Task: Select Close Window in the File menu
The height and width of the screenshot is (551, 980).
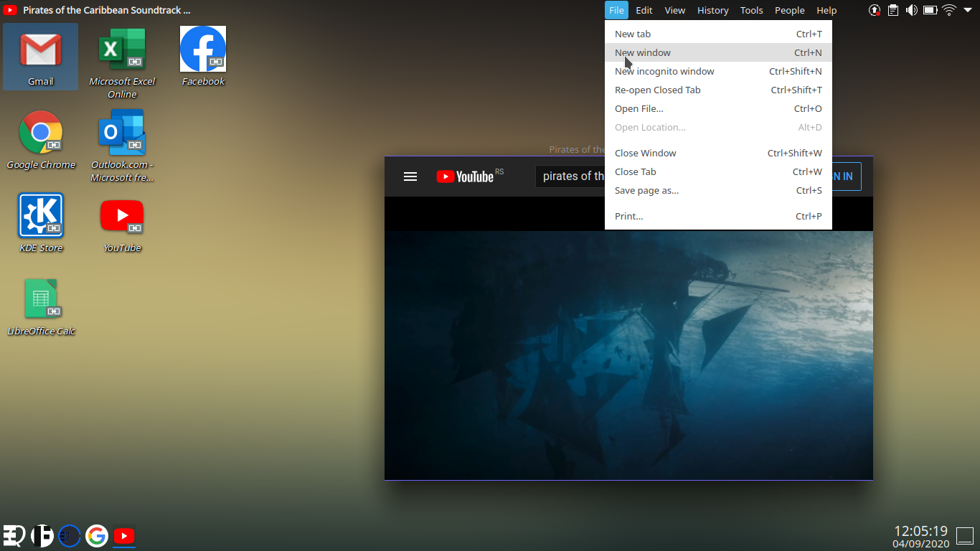Action: 718,153
